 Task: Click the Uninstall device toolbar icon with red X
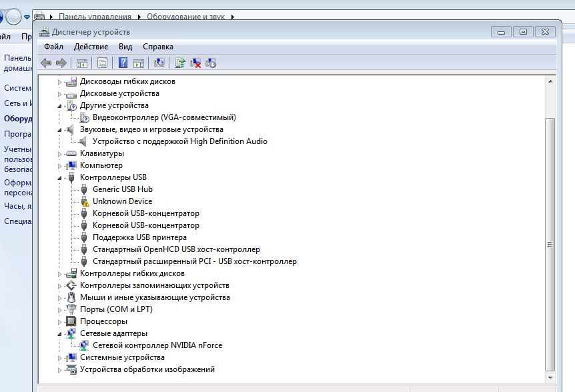pos(195,63)
